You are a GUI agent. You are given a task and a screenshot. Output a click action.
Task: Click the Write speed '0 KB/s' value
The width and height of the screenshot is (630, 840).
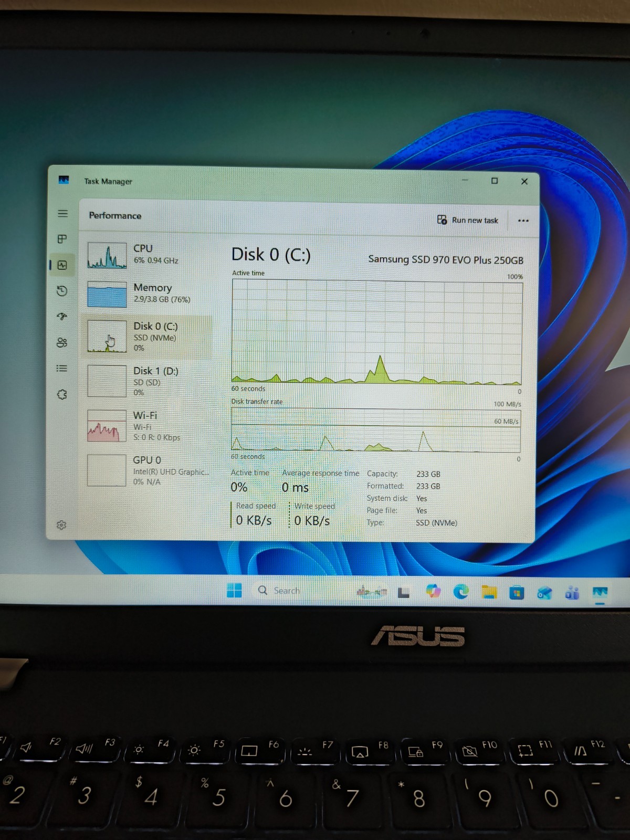point(312,521)
